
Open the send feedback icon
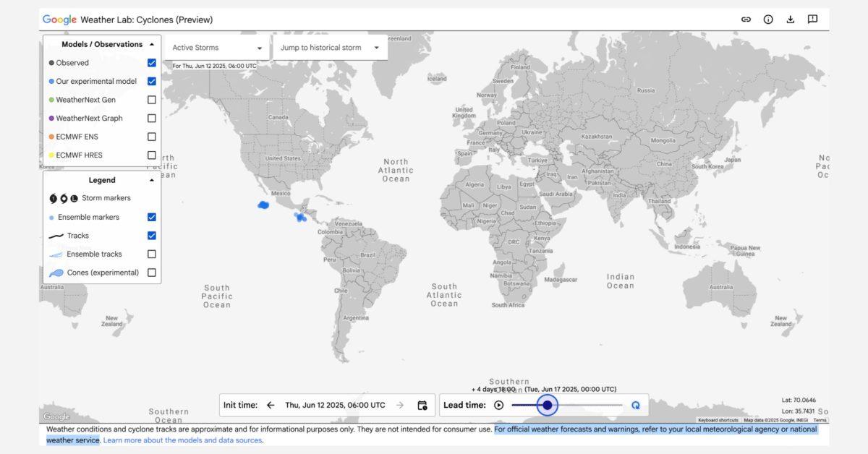812,20
